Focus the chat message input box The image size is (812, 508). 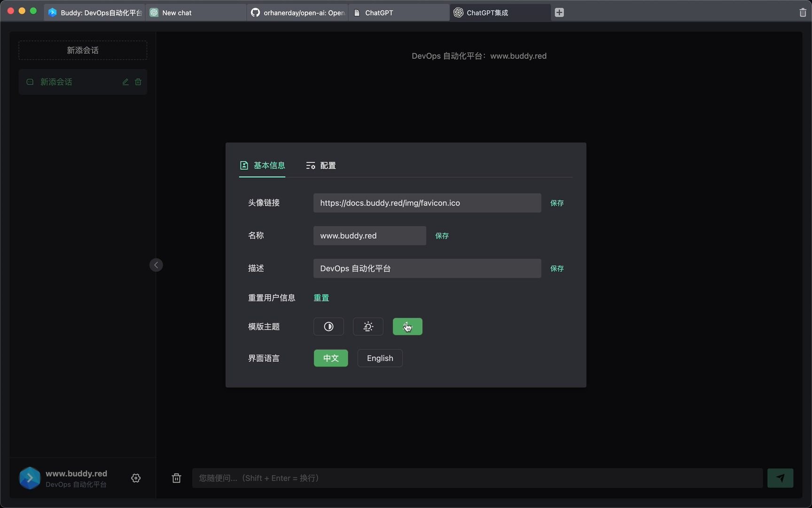click(x=477, y=478)
